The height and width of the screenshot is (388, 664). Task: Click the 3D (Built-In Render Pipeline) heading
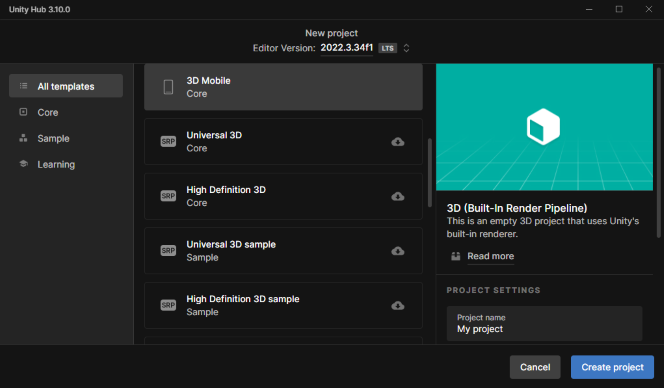pos(517,208)
